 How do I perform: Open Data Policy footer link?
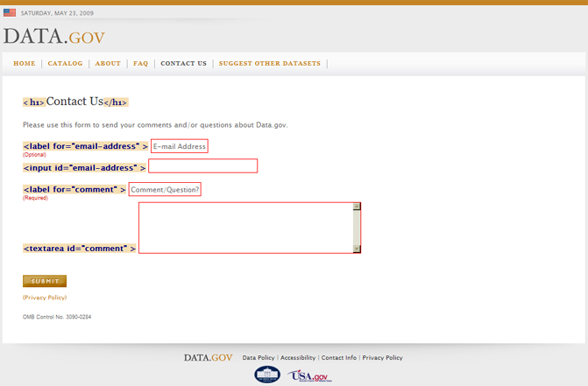coord(259,357)
